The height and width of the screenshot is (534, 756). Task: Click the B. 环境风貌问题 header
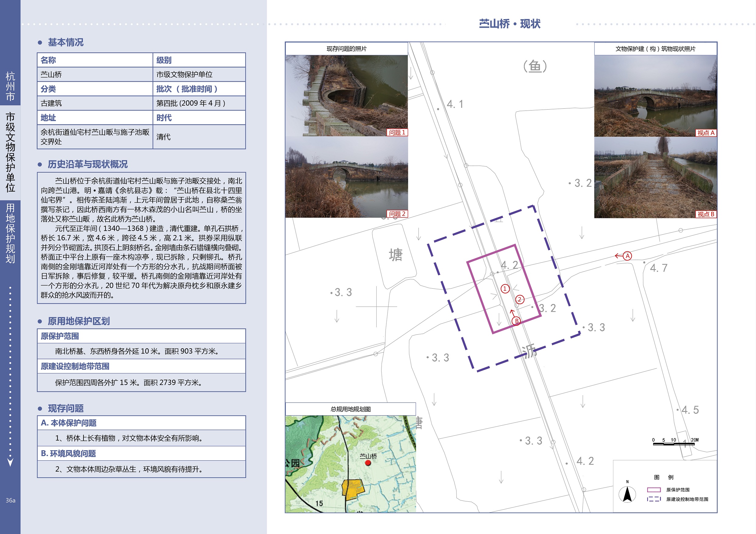point(142,453)
